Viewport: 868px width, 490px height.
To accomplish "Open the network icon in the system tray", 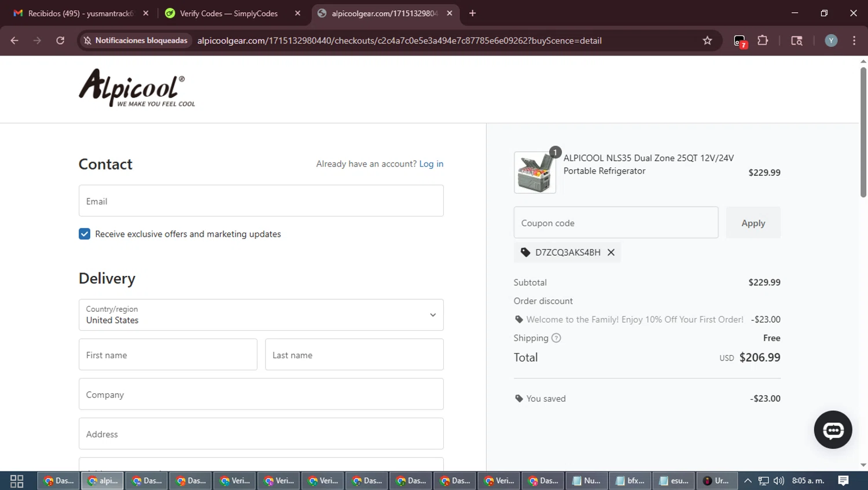I will (763, 481).
